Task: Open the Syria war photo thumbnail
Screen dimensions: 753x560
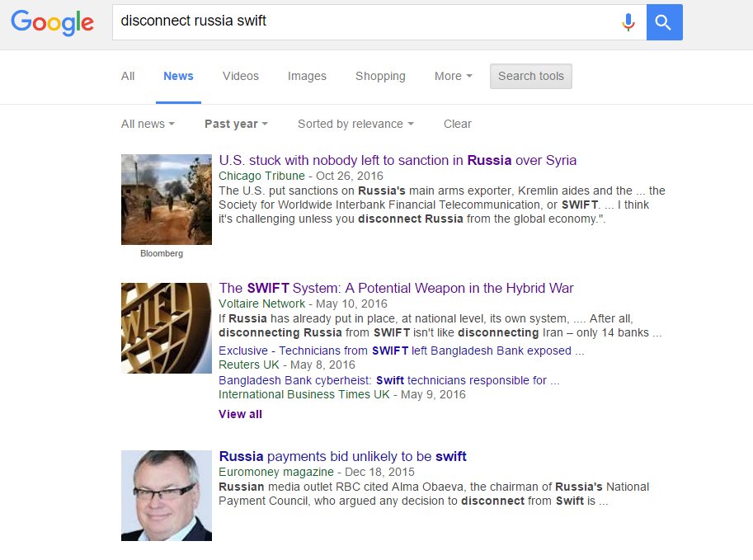Action: tap(166, 200)
